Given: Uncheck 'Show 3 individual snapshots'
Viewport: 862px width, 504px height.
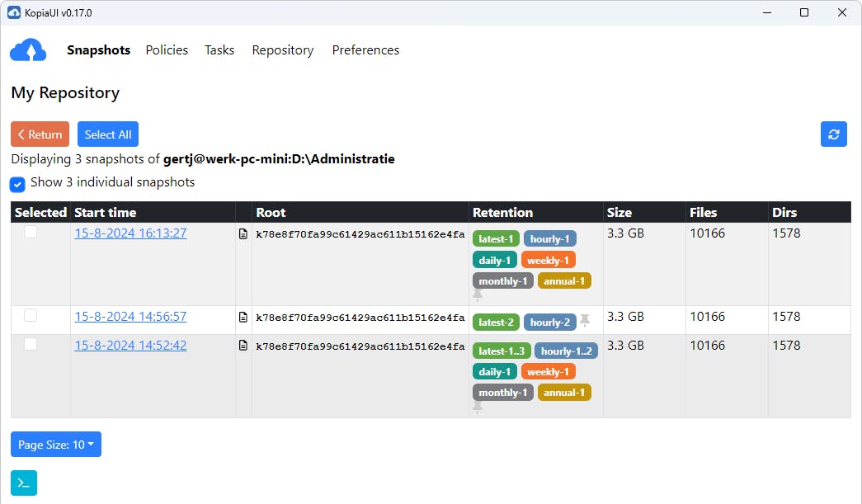Looking at the screenshot, I should coord(17,183).
